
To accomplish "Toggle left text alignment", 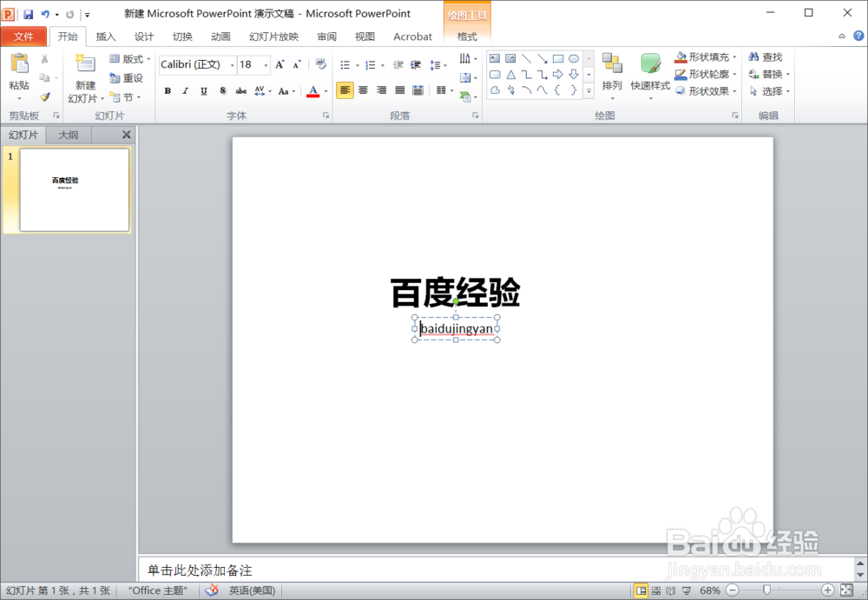I will tap(345, 90).
